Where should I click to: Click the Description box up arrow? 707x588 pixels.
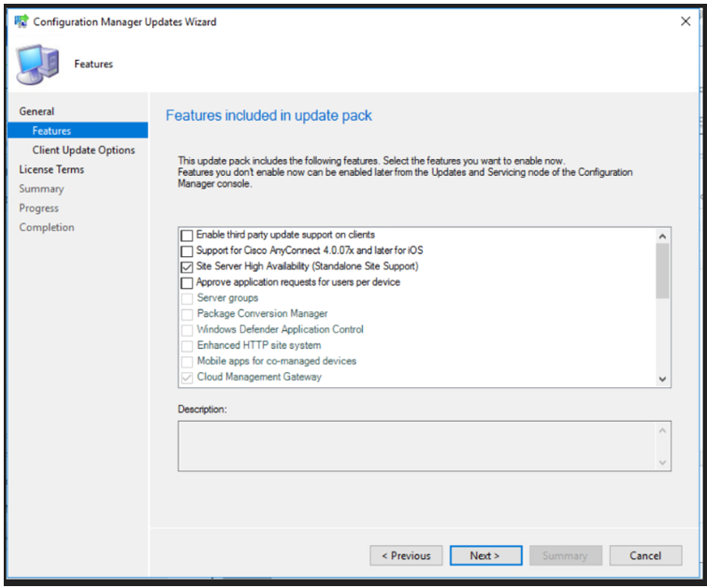click(x=662, y=431)
